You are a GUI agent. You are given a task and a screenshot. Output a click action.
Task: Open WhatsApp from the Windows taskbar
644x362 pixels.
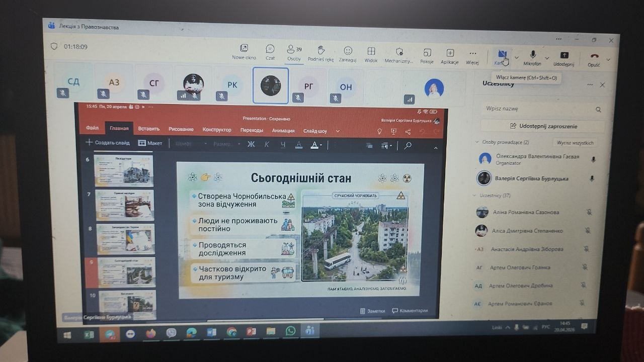coord(291,331)
